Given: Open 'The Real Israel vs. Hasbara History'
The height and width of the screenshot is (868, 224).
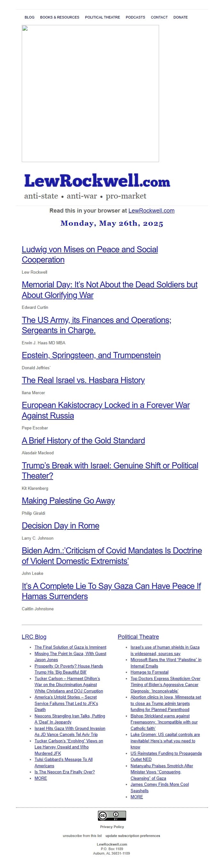Looking at the screenshot, I should coord(83,380).
